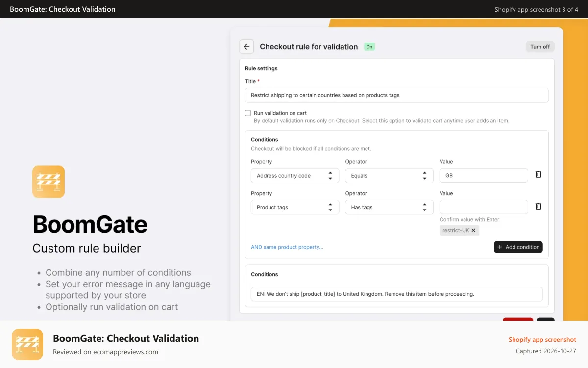Click the EN error message field

point(397,294)
